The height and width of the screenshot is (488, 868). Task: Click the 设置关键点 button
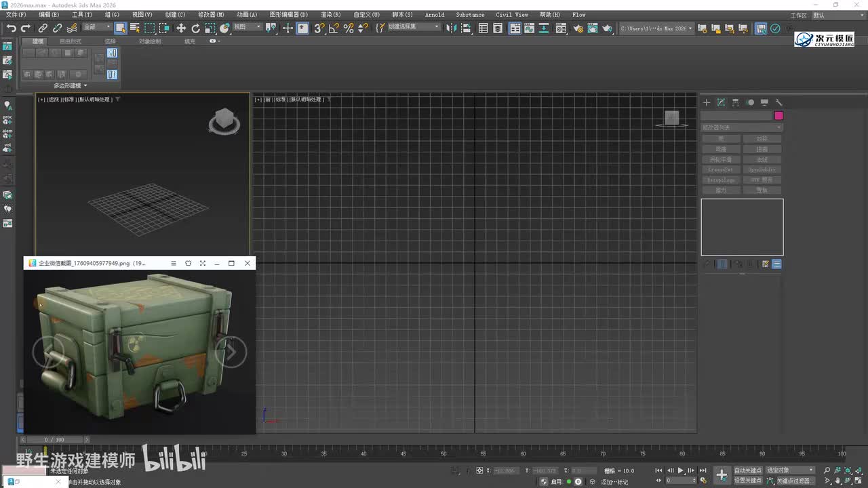click(748, 481)
